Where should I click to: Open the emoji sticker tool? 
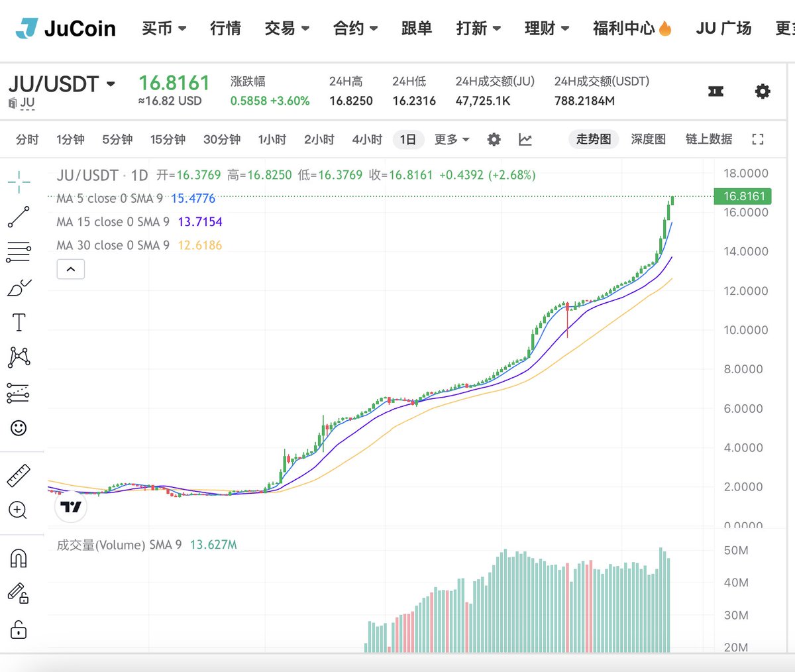19,428
